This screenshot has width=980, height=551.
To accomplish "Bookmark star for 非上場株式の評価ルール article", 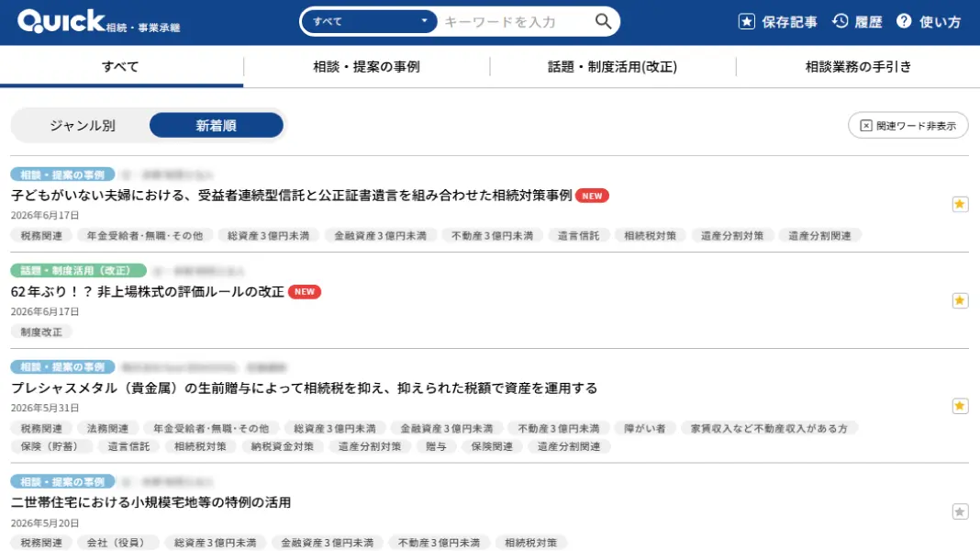I will 960,301.
